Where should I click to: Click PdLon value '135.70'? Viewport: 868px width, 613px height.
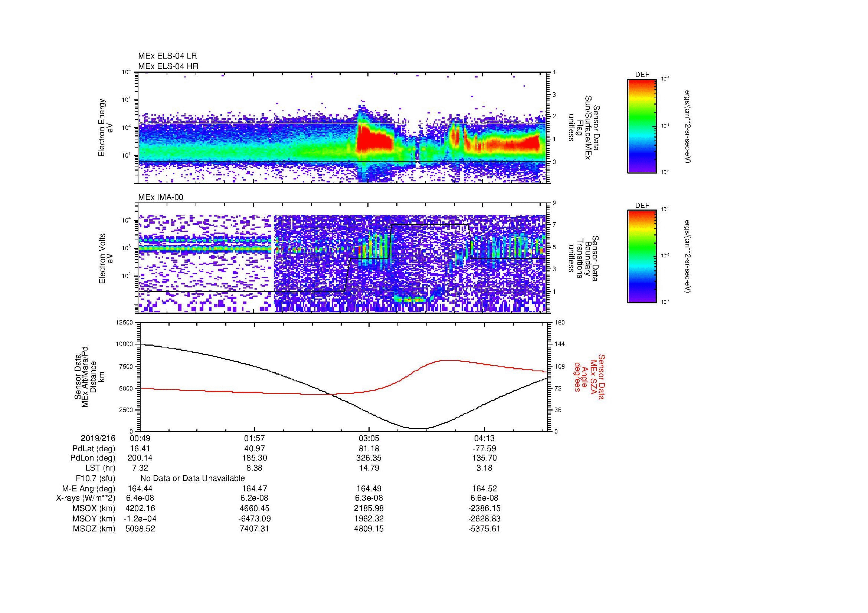[484, 458]
